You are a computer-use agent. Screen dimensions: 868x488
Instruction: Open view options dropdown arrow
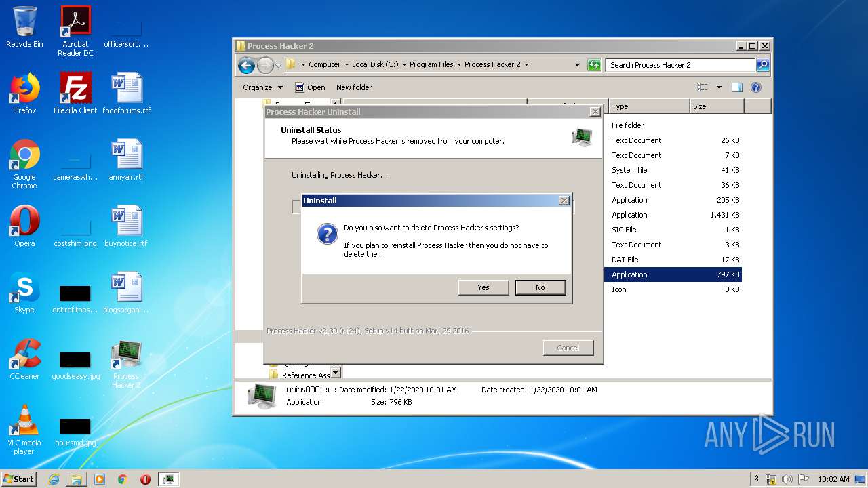719,87
